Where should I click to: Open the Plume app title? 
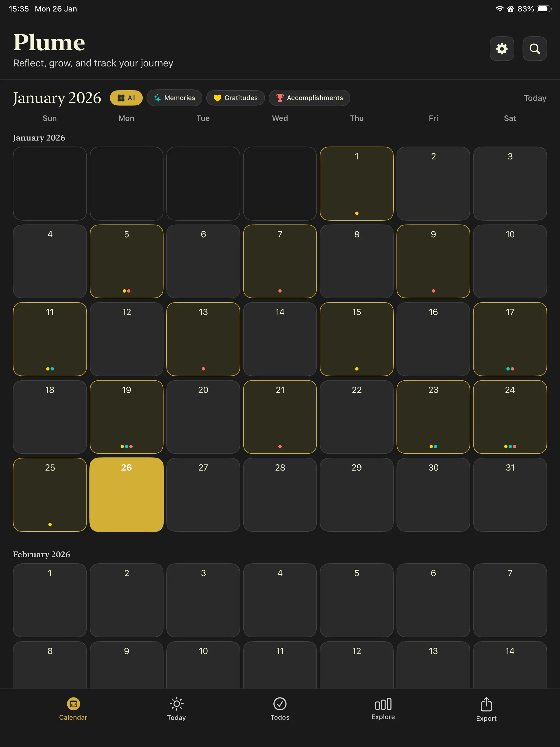49,42
